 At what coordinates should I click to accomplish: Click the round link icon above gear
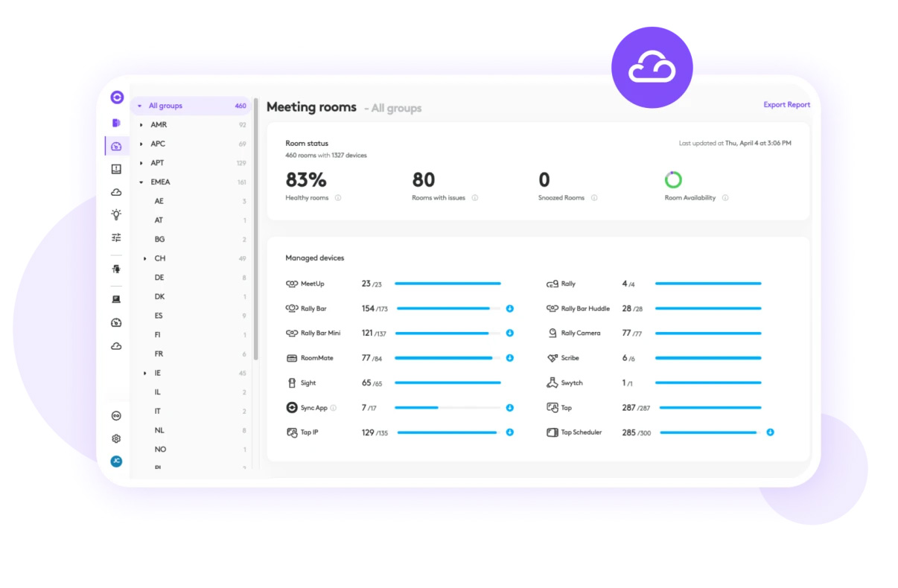[x=116, y=416]
